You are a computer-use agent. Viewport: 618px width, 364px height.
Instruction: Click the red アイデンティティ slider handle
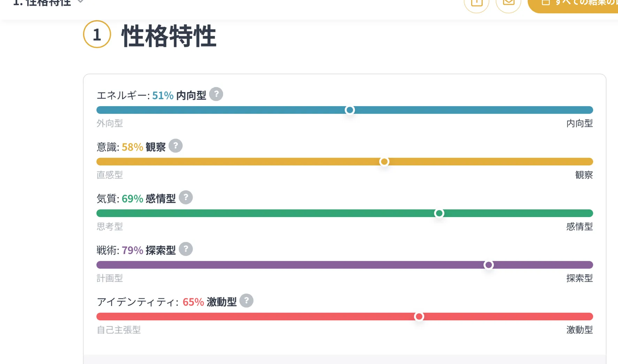pyautogui.click(x=419, y=317)
